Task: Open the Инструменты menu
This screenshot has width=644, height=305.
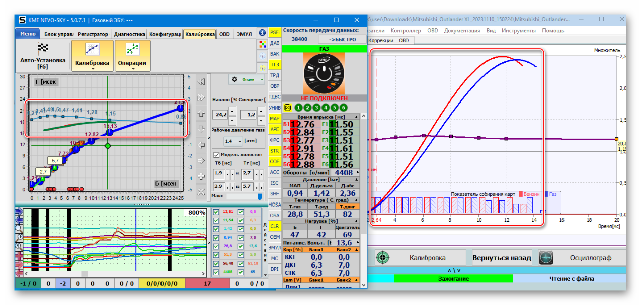Action: 518,30
